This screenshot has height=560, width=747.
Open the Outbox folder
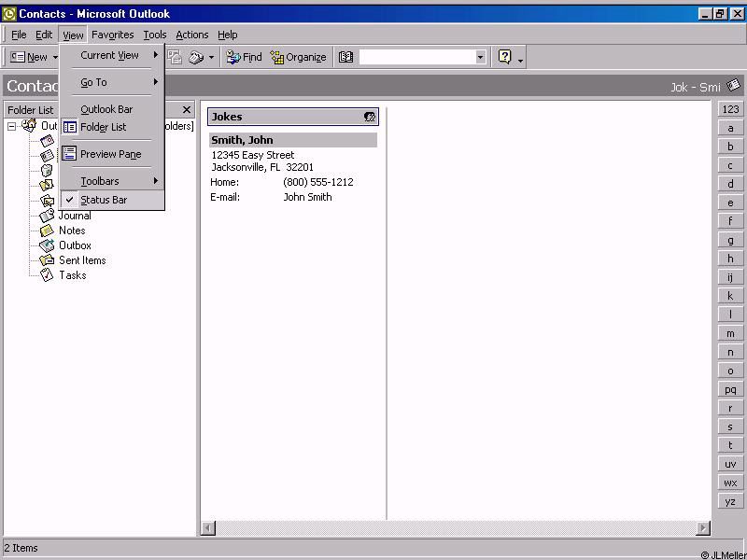(x=75, y=245)
